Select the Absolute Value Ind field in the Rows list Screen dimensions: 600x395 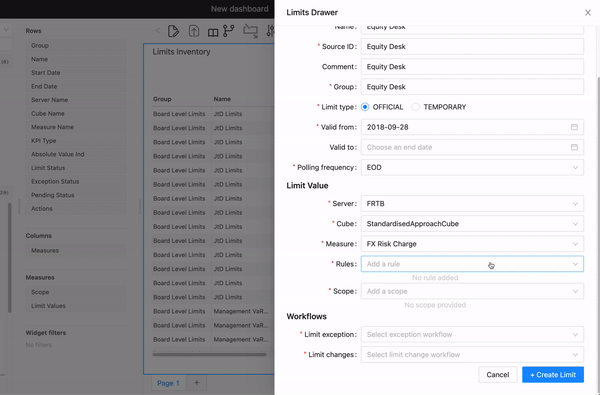[76, 154]
